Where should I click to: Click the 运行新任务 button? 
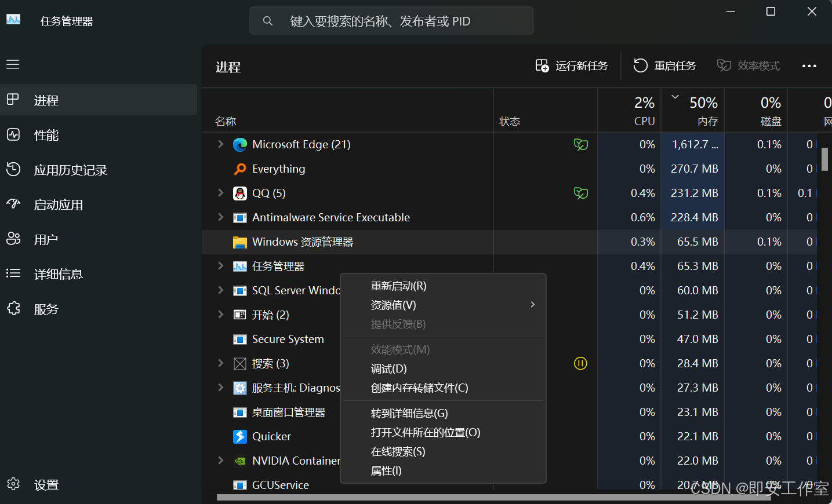[x=572, y=66]
